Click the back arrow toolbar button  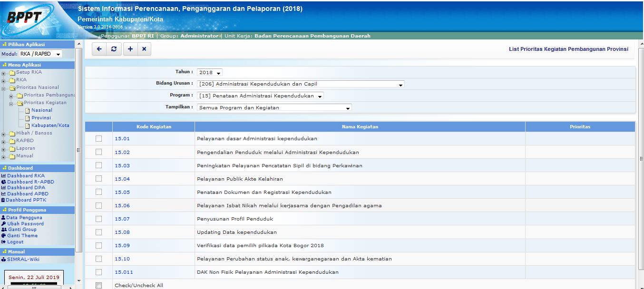click(x=99, y=49)
